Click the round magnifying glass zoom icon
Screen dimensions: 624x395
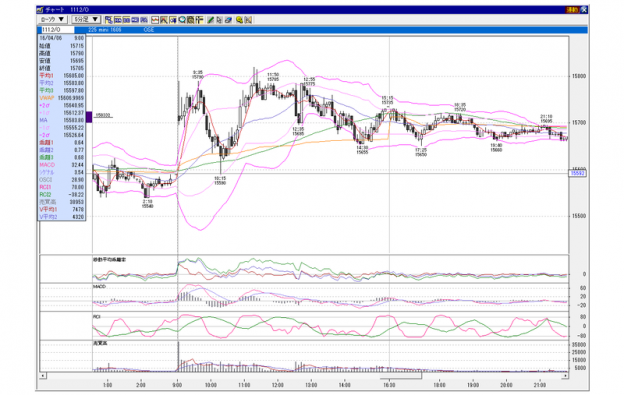pyautogui.click(x=182, y=20)
